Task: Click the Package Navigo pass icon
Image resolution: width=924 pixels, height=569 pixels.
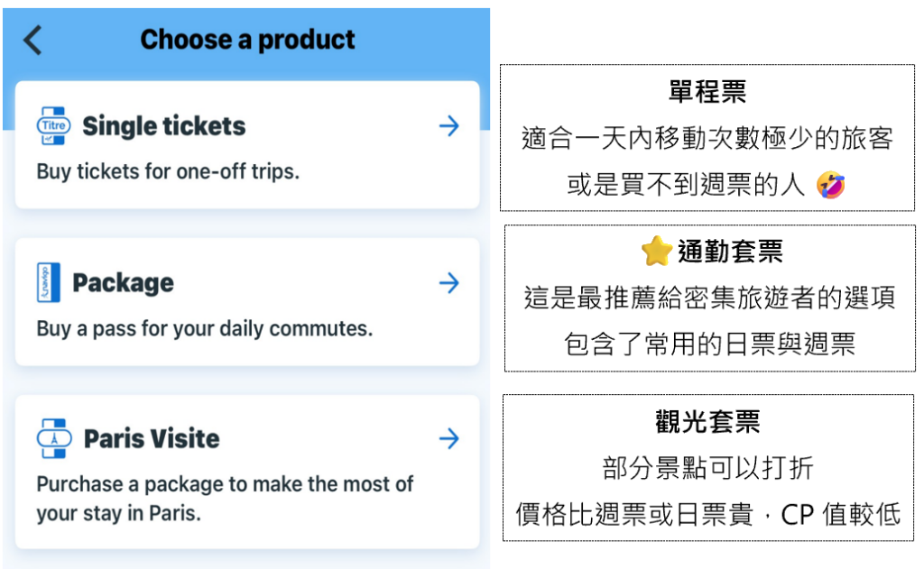Action: point(49,282)
